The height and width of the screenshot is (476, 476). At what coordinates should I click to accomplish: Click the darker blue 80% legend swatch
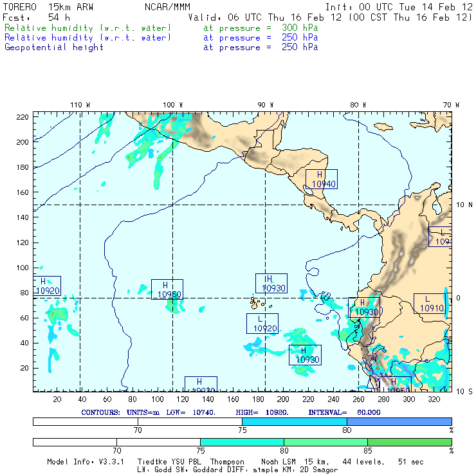(x=399, y=421)
